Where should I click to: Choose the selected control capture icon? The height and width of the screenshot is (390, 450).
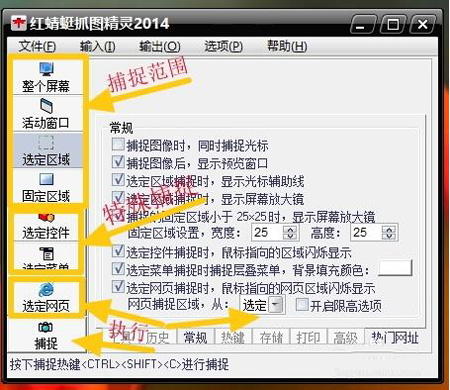coord(46,218)
